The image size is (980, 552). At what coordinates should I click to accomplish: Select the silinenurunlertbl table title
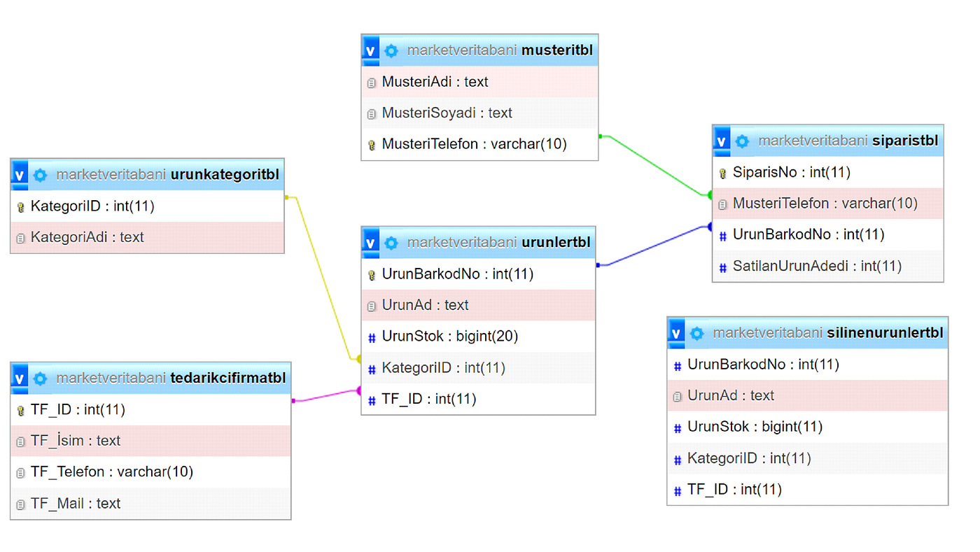pyautogui.click(x=885, y=333)
